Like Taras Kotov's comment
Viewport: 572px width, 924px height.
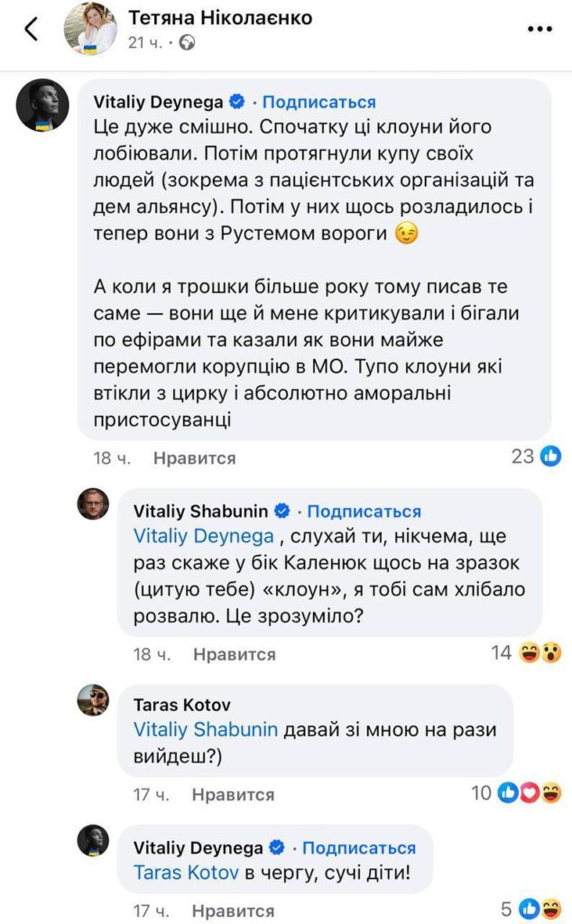tap(233, 794)
